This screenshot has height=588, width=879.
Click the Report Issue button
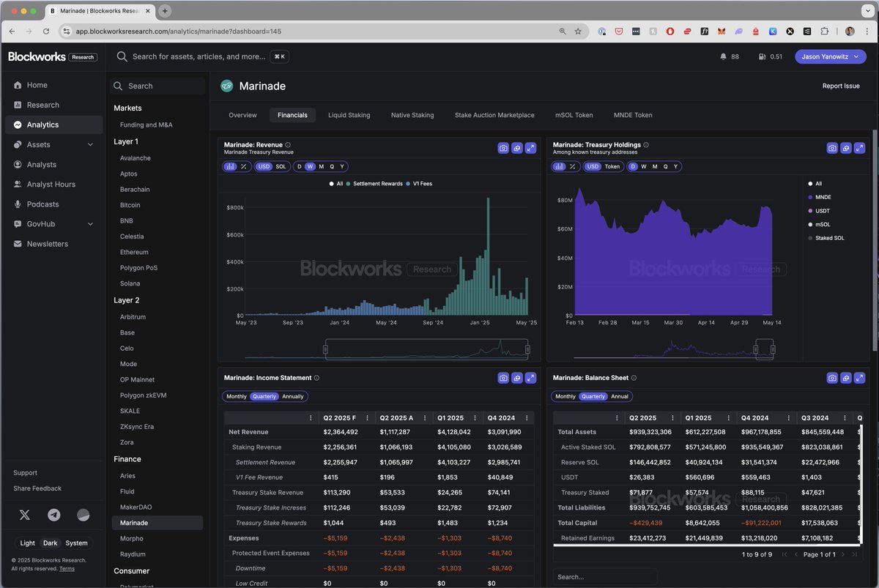[841, 86]
